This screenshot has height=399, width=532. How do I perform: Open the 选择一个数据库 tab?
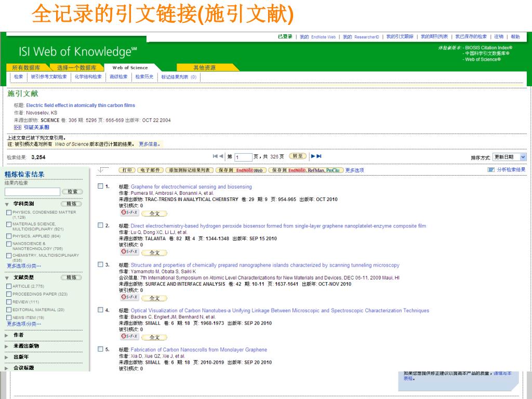click(77, 68)
